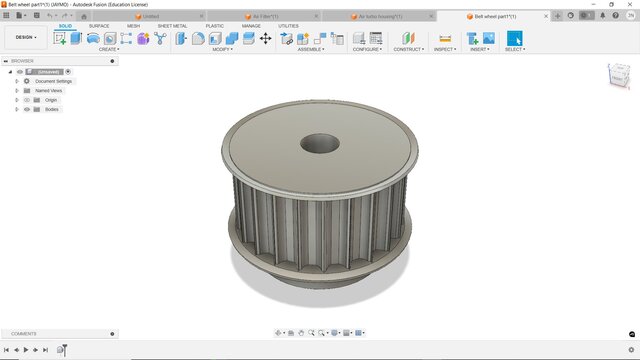
Task: Select the Offset Face tool
Action: click(x=249, y=38)
